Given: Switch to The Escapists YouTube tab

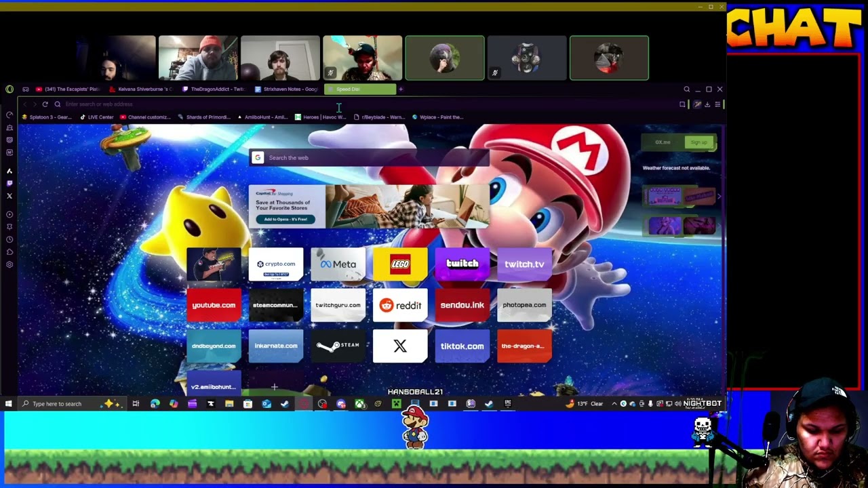Looking at the screenshot, I should (67, 89).
